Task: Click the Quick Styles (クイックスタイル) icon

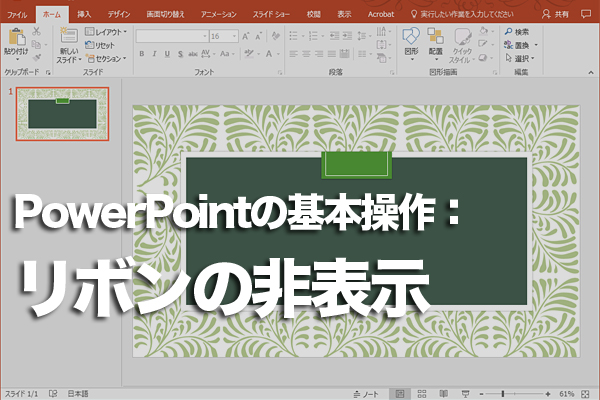Action: tap(463, 37)
